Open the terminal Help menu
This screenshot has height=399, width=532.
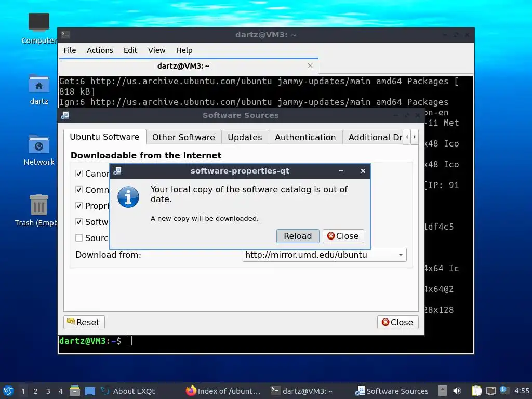pos(184,50)
